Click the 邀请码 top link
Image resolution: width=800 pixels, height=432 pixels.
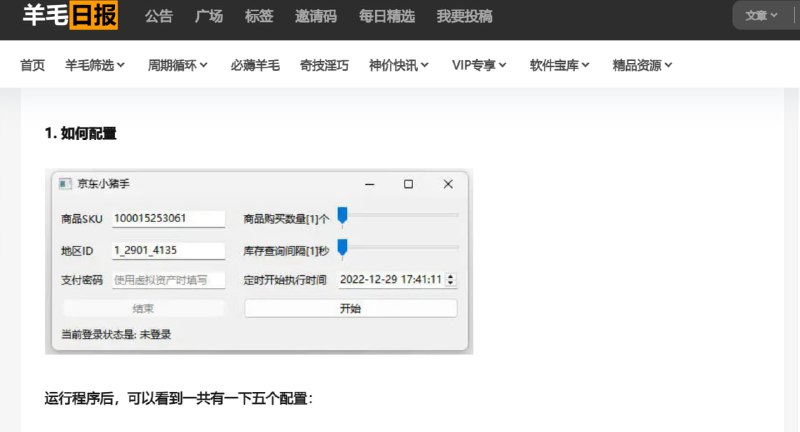coord(316,17)
